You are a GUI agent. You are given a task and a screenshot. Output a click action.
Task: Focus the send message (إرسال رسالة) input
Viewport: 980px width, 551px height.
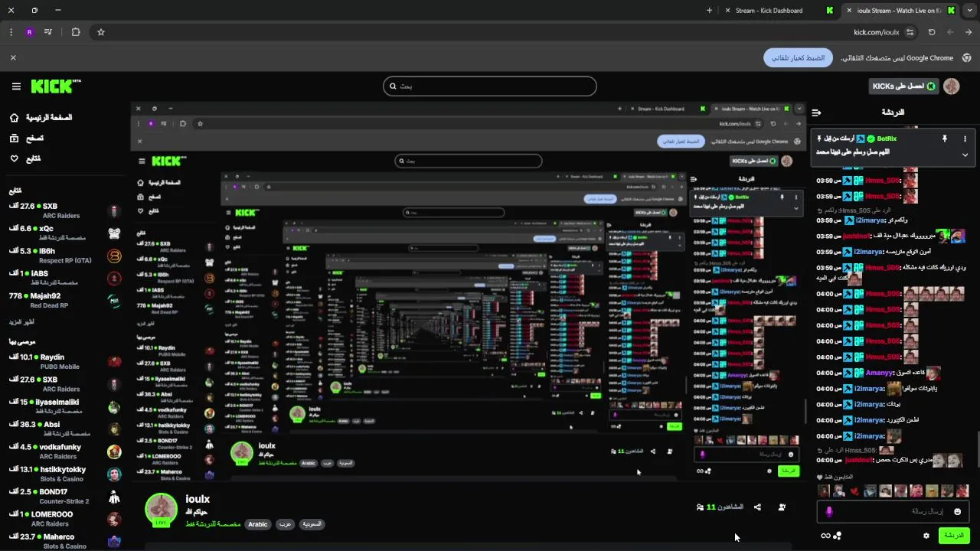(x=892, y=511)
